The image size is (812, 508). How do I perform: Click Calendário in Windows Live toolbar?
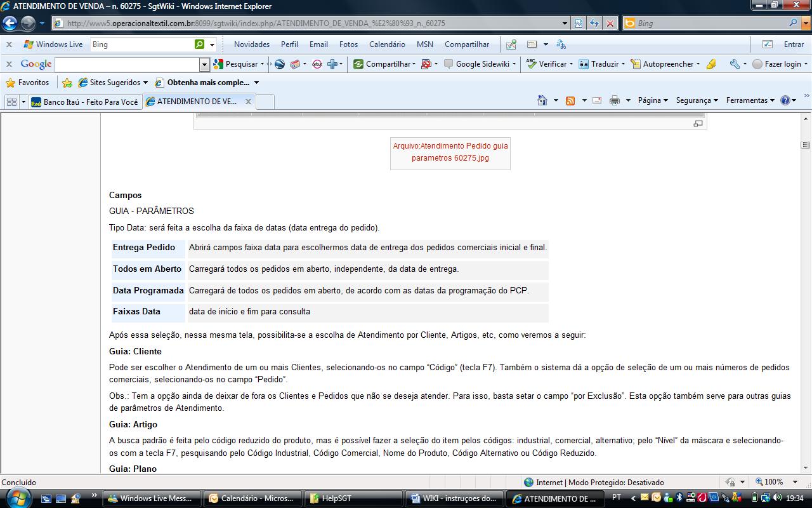pyautogui.click(x=387, y=44)
